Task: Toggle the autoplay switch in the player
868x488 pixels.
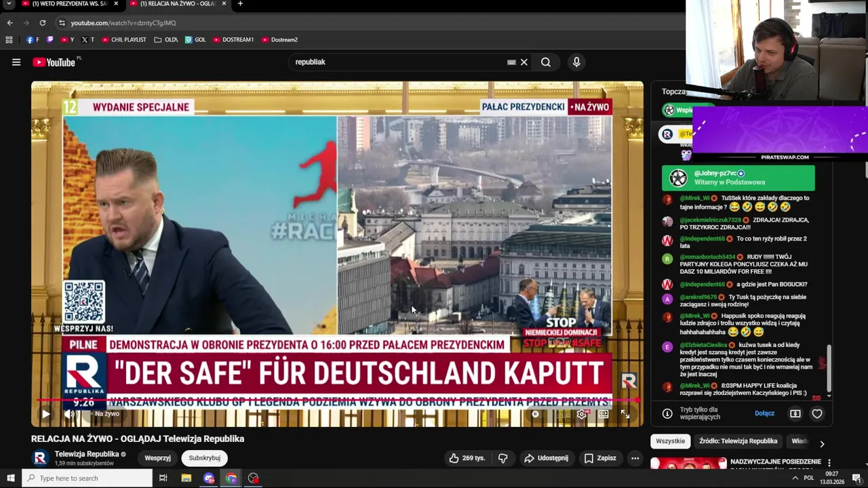Action: click(x=536, y=414)
